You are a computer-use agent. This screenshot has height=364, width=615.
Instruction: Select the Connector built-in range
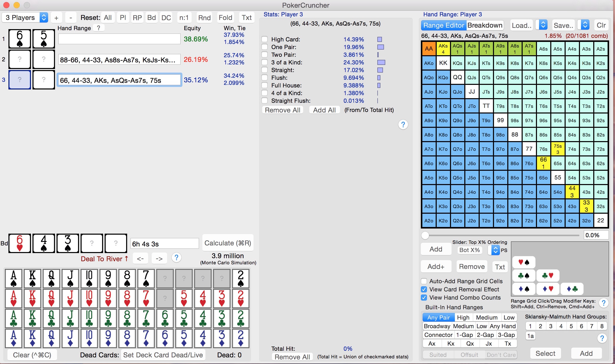pyautogui.click(x=438, y=335)
